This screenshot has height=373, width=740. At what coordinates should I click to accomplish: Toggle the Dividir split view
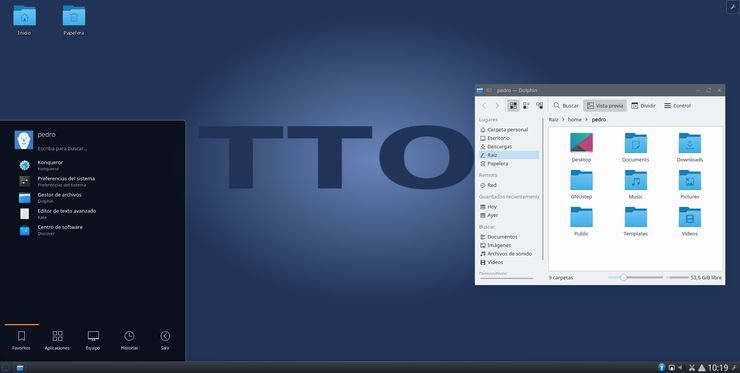pyautogui.click(x=643, y=106)
